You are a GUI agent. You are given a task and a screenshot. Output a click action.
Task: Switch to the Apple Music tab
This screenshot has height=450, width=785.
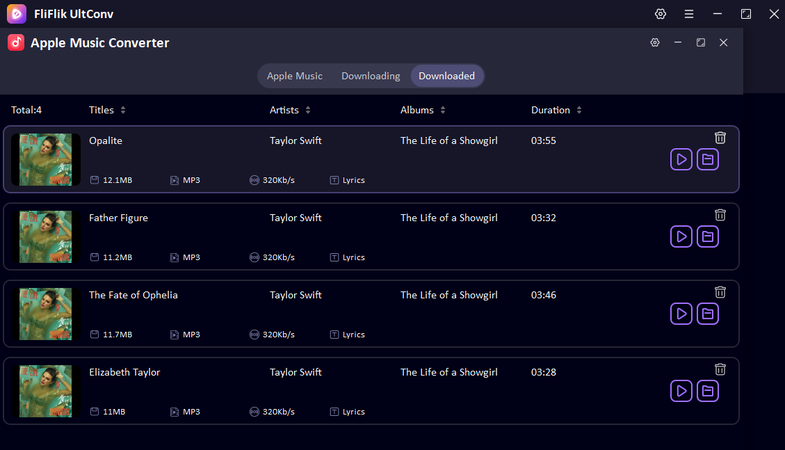tap(294, 76)
